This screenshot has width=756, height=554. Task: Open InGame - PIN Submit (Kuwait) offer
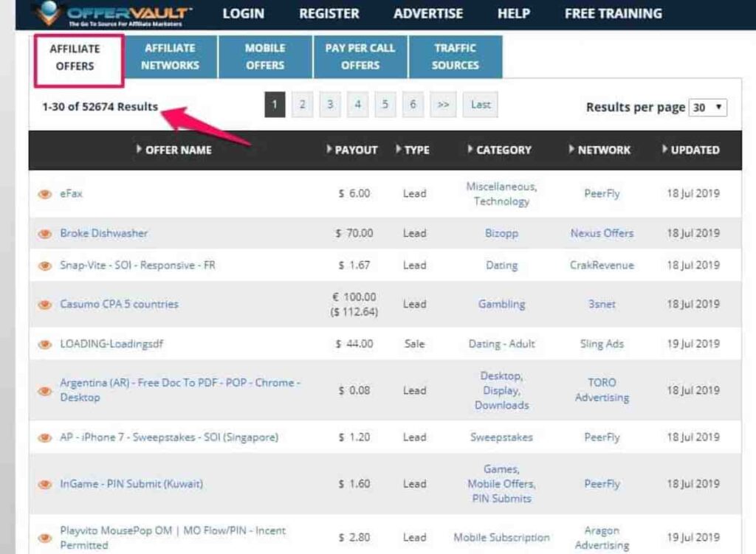point(131,484)
